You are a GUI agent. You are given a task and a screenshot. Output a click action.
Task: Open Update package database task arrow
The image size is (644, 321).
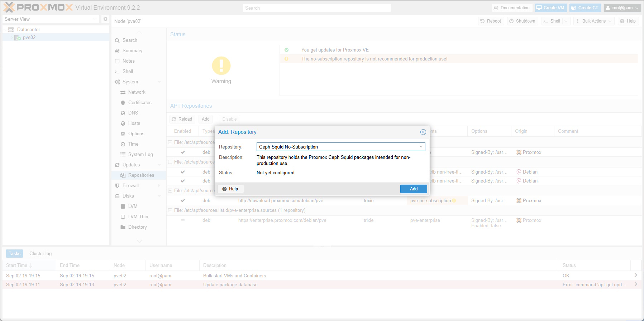click(x=636, y=284)
